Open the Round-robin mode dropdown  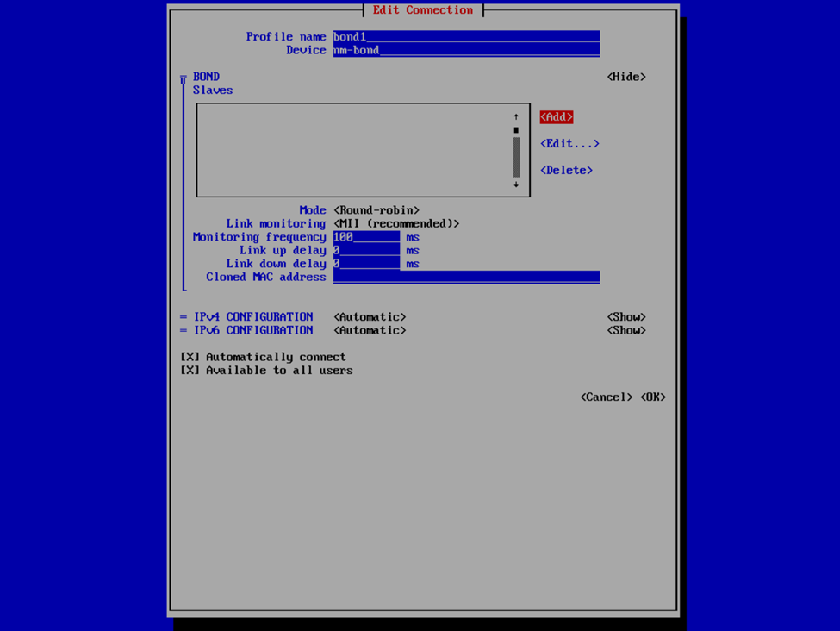pos(376,210)
